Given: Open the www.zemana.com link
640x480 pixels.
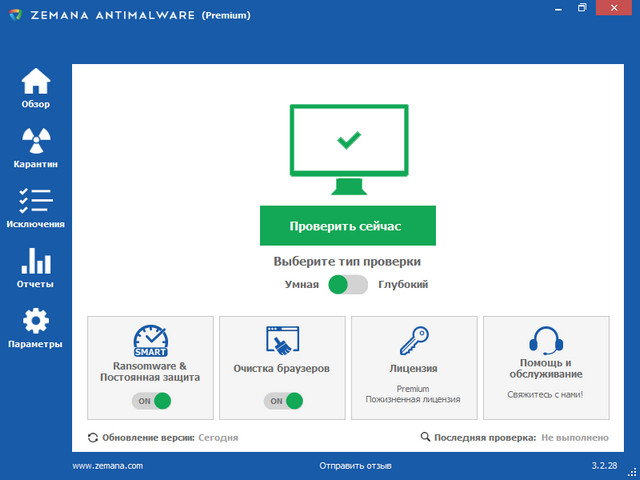Looking at the screenshot, I should click(x=108, y=466).
